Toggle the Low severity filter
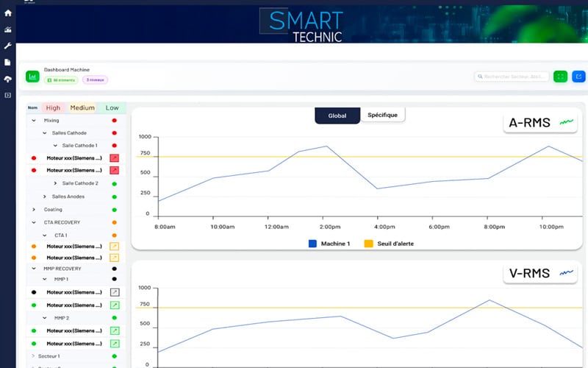This screenshot has height=368, width=588. [112, 108]
